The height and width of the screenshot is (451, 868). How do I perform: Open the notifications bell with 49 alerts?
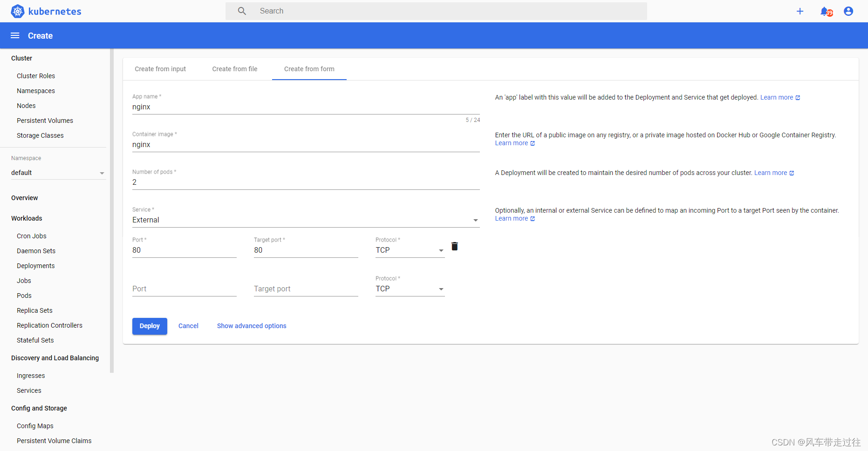825,11
